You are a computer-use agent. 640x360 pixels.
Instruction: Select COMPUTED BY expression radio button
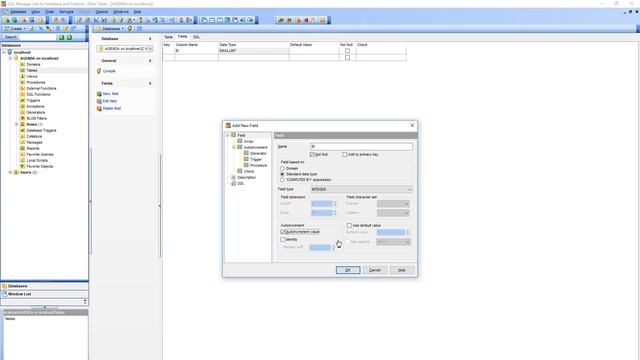pyautogui.click(x=282, y=180)
